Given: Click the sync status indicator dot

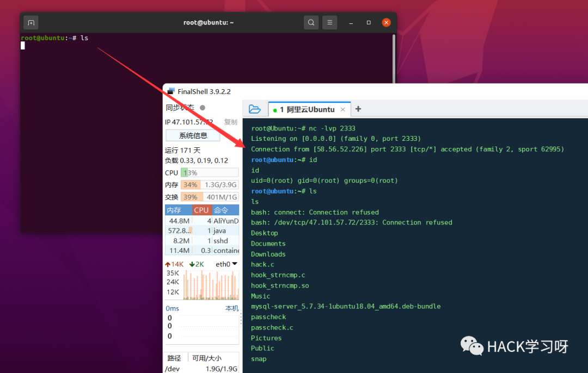Looking at the screenshot, I should tap(203, 108).
